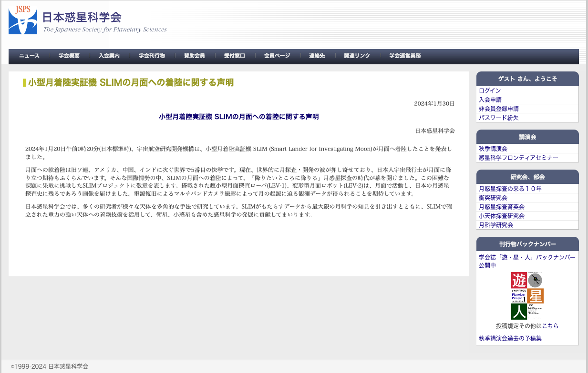Click the ログイン link

pyautogui.click(x=490, y=91)
